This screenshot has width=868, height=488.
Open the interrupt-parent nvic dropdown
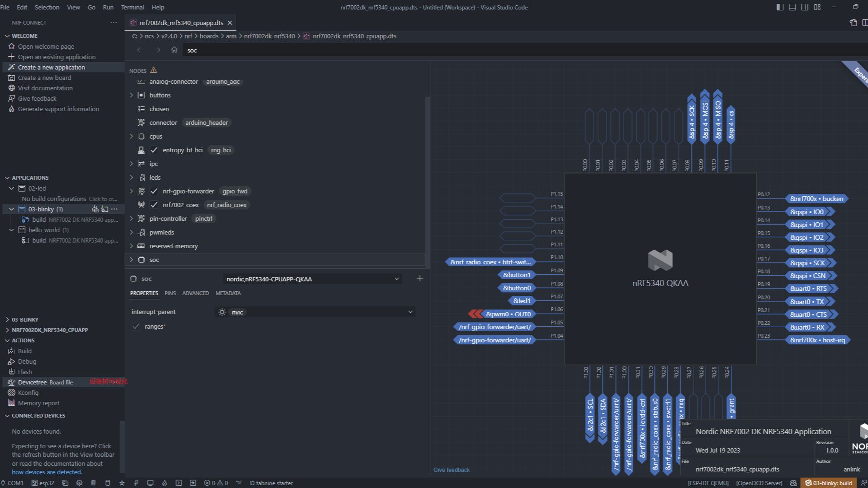tap(410, 312)
